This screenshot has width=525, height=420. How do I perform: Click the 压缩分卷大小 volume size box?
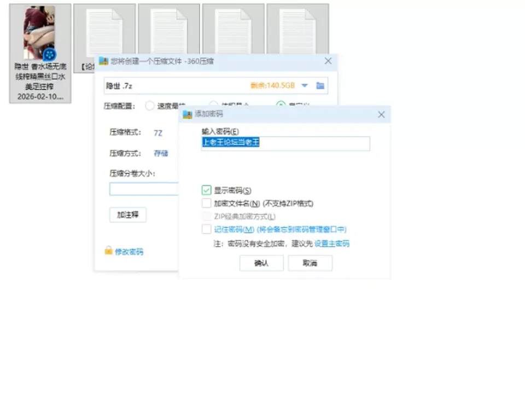(x=144, y=189)
